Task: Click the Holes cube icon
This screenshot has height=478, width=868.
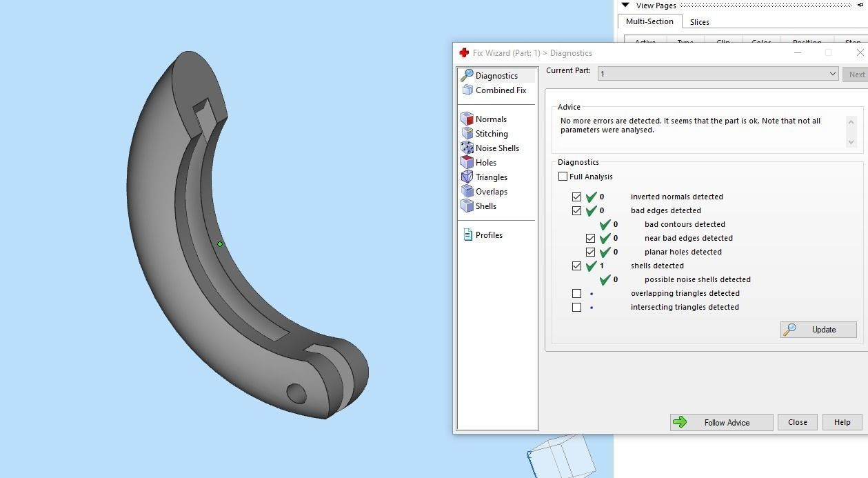Action: coord(467,162)
